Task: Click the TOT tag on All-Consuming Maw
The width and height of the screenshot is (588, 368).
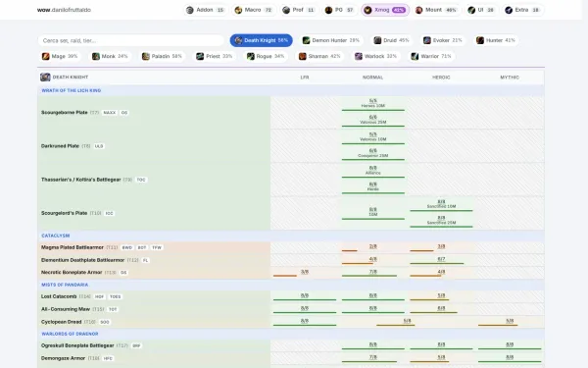Action: click(113, 309)
